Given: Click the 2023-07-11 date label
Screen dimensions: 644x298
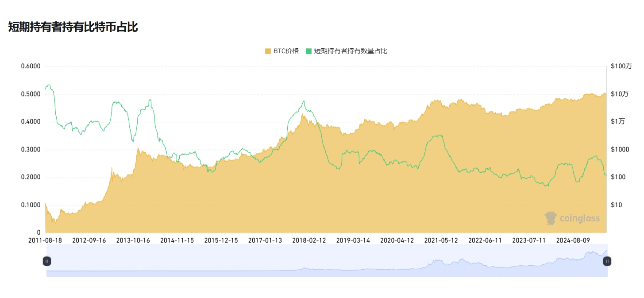Looking at the screenshot, I should click(529, 240).
